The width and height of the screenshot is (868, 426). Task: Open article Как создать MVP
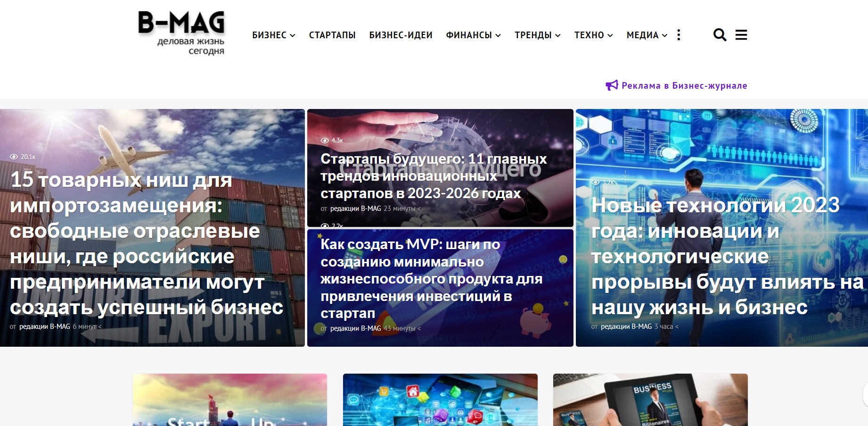pos(431,279)
